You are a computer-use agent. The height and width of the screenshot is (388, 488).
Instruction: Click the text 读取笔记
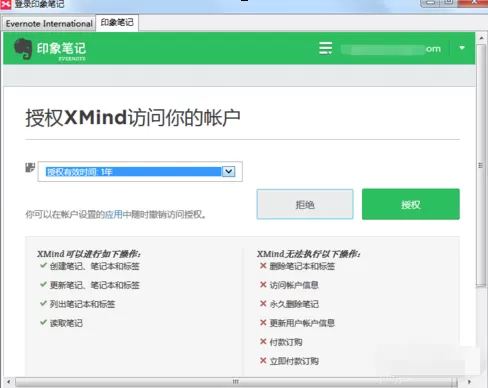click(x=66, y=323)
